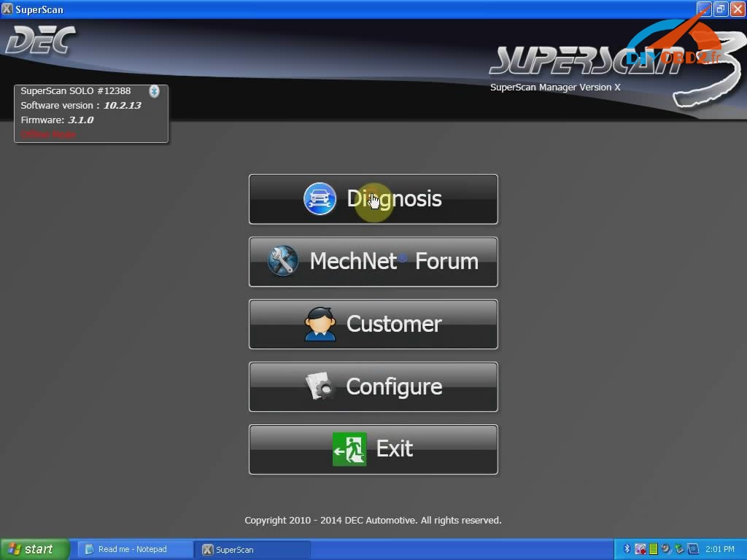Image resolution: width=747 pixels, height=560 pixels.
Task: Click the avatar icon on the Customer button
Action: (x=321, y=324)
